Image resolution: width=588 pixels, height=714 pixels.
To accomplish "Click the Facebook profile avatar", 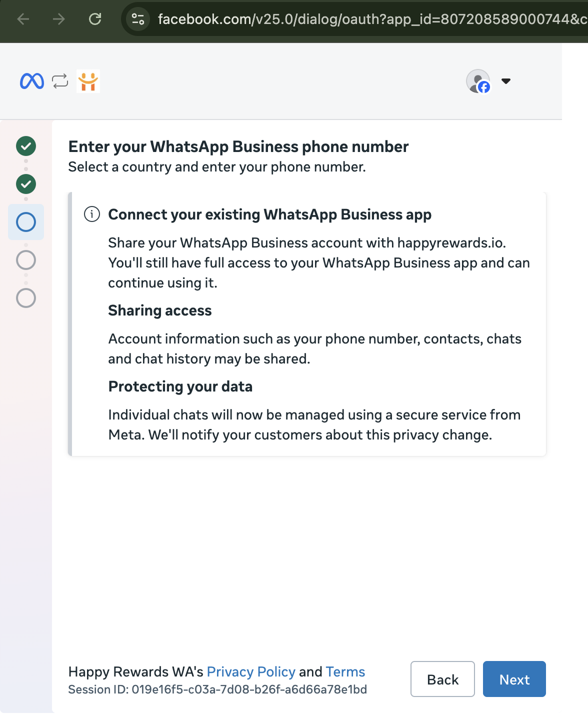I will (478, 81).
